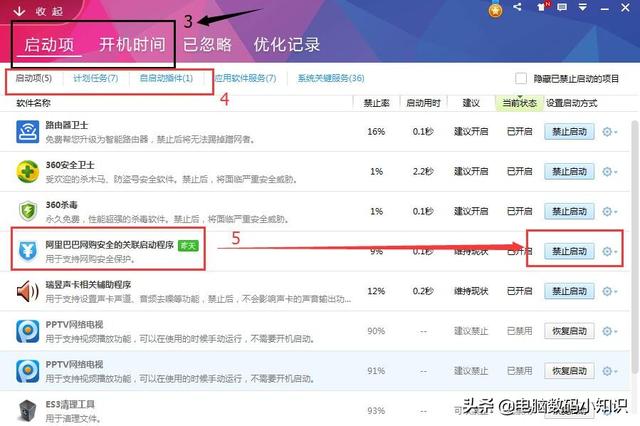
Task: Toggle 隐藏已禁止启动的项目 checkbox
Action: [521, 78]
